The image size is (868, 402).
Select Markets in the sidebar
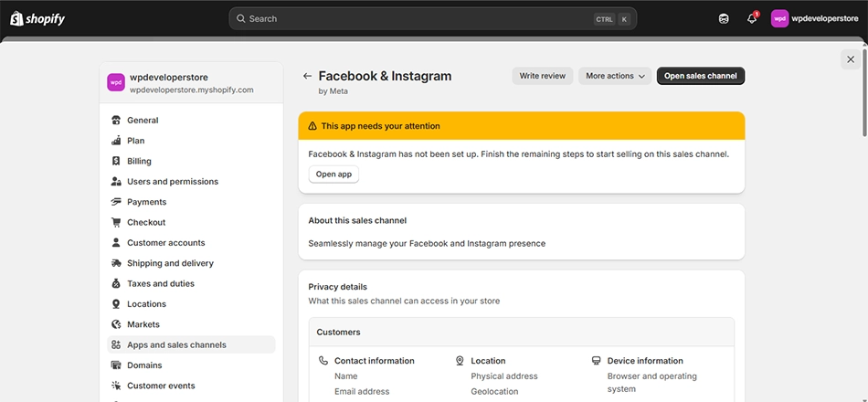click(191, 324)
